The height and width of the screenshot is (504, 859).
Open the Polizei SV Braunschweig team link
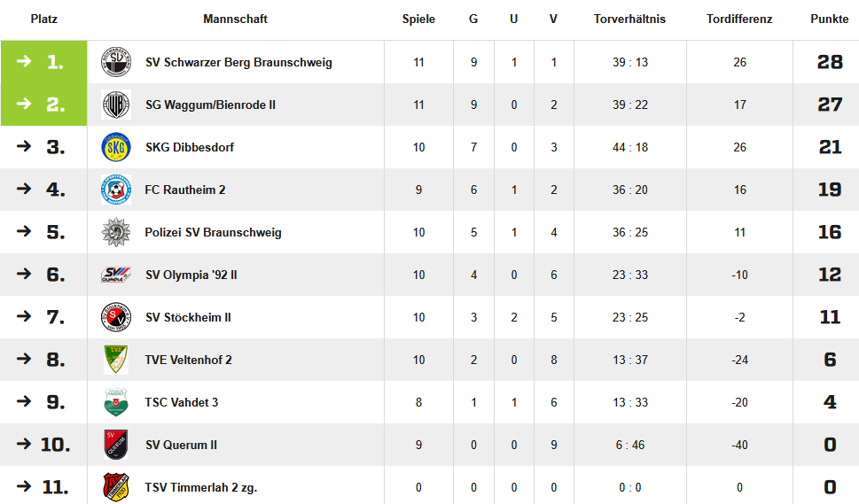213,233
